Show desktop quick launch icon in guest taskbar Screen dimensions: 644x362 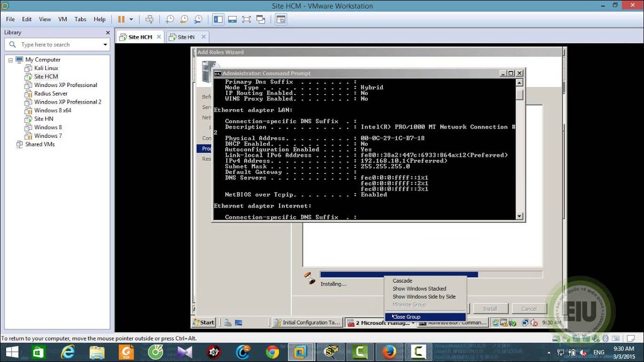point(238,323)
